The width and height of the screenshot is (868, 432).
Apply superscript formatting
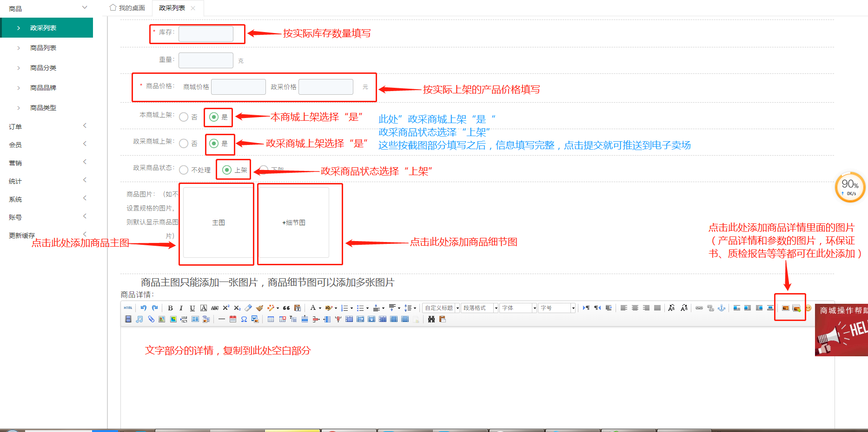click(226, 308)
